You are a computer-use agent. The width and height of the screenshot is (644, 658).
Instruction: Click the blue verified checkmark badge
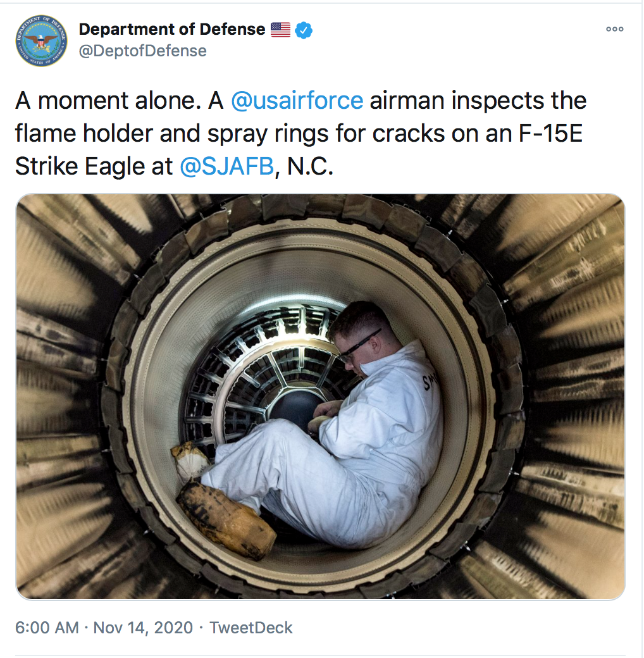(x=303, y=30)
